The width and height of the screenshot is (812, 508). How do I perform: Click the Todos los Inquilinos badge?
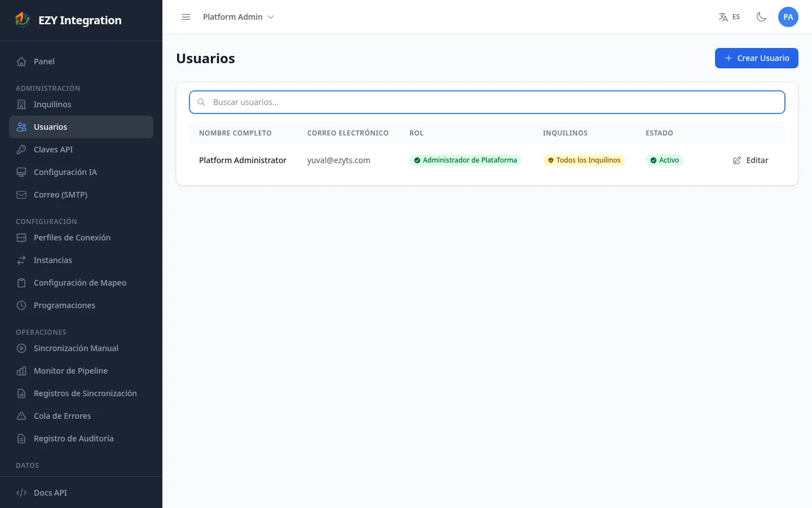[x=584, y=160]
